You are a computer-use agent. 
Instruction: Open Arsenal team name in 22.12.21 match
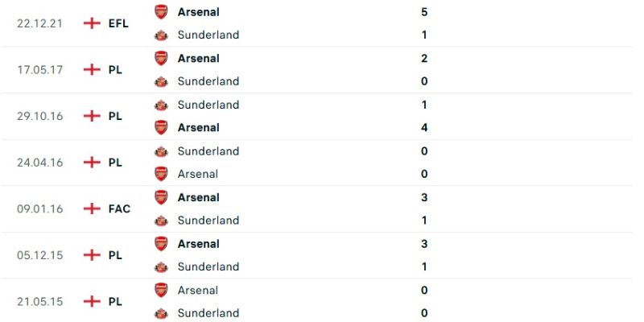(x=198, y=12)
